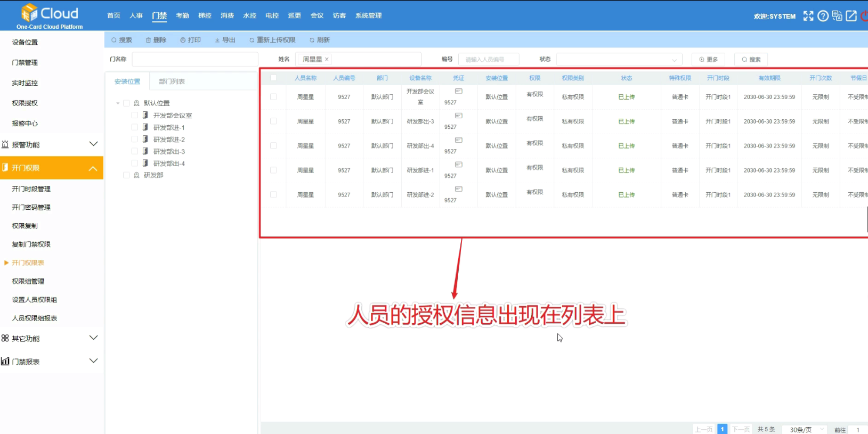The image size is (868, 434).
Task: Toggle the select-all checkbox in table header
Action: point(273,78)
